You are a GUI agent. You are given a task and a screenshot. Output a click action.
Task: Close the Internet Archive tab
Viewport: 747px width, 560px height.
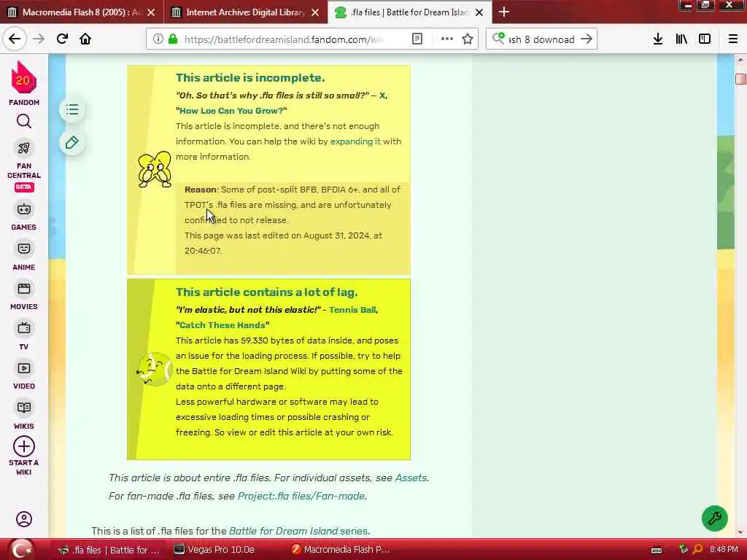(315, 12)
